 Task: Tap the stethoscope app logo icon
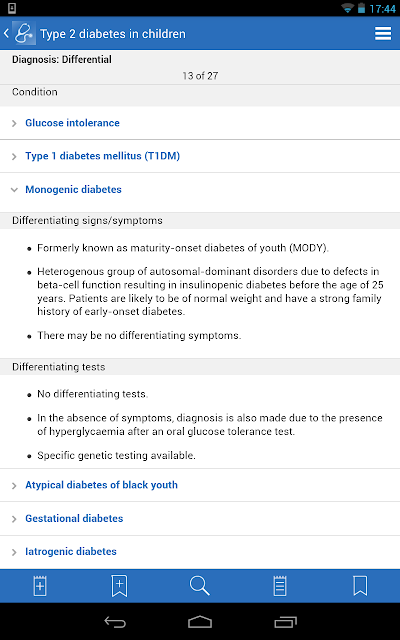coord(24,33)
